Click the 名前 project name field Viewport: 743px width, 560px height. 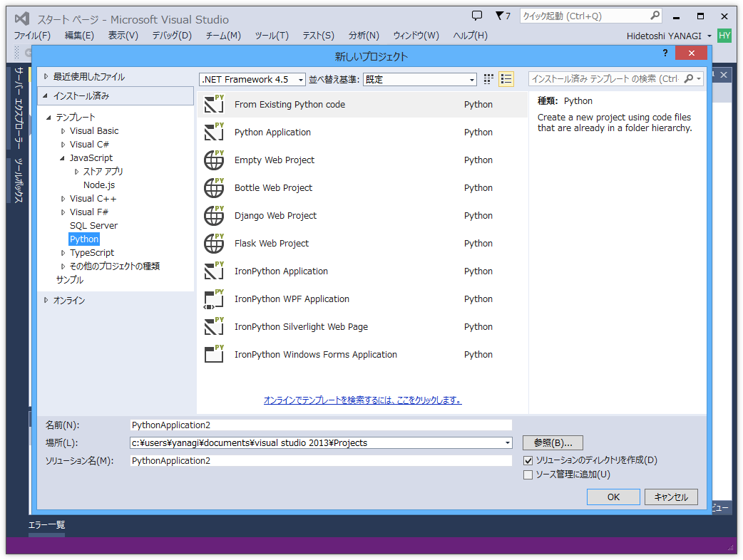321,425
